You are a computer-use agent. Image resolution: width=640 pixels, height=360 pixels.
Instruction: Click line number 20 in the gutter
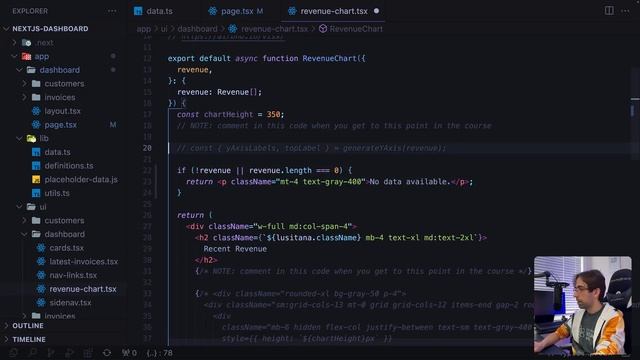click(147, 148)
